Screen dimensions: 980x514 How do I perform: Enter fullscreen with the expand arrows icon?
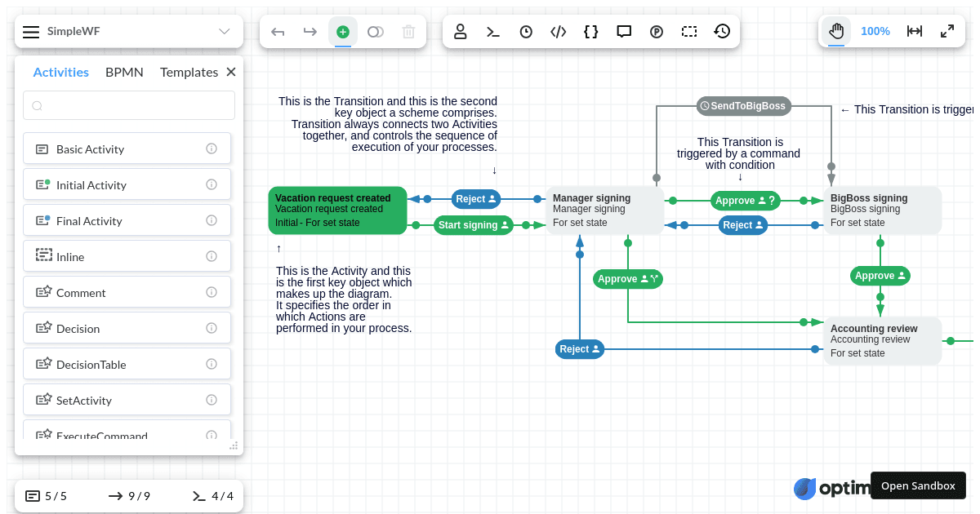coord(947,32)
